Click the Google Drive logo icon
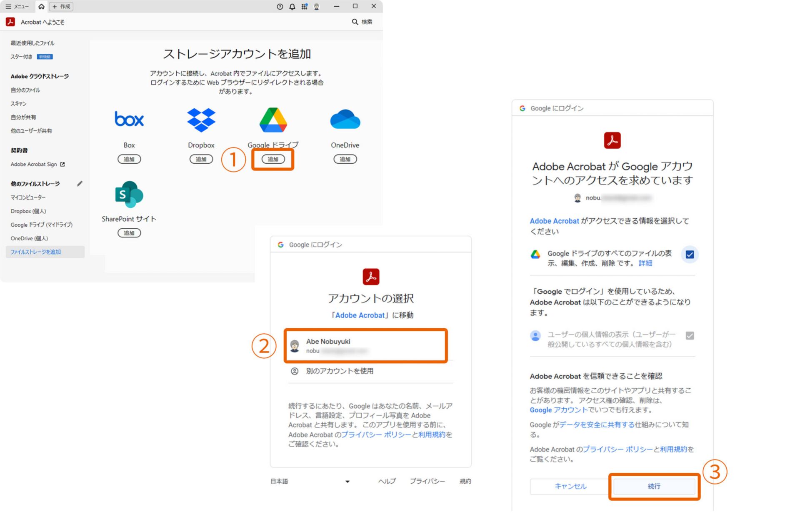This screenshot has width=800, height=532. point(273,120)
